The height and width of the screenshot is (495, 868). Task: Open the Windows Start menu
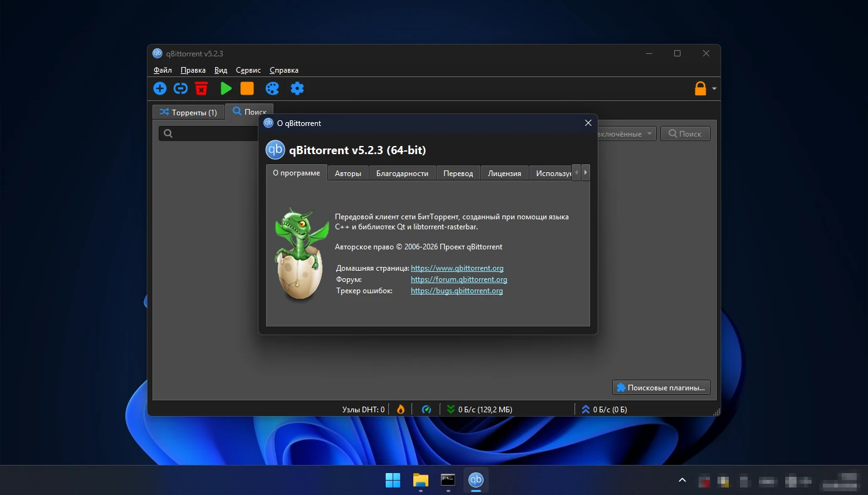(393, 480)
